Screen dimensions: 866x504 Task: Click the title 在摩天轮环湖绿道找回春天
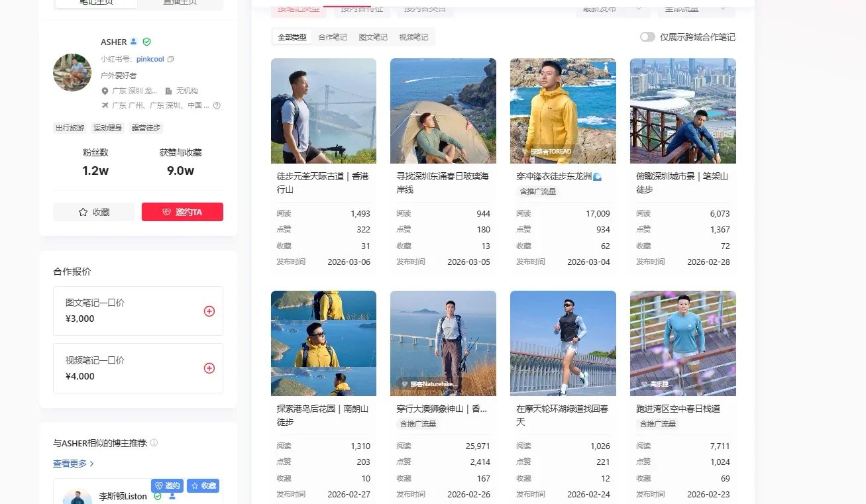point(563,415)
